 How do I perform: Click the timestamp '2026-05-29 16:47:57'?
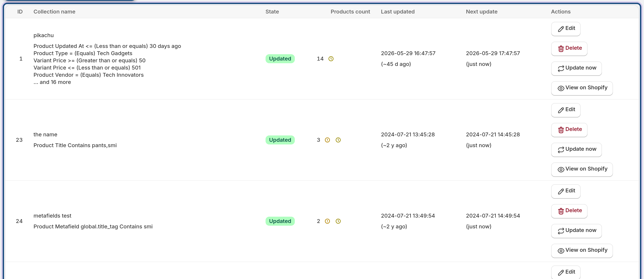[x=408, y=53]
